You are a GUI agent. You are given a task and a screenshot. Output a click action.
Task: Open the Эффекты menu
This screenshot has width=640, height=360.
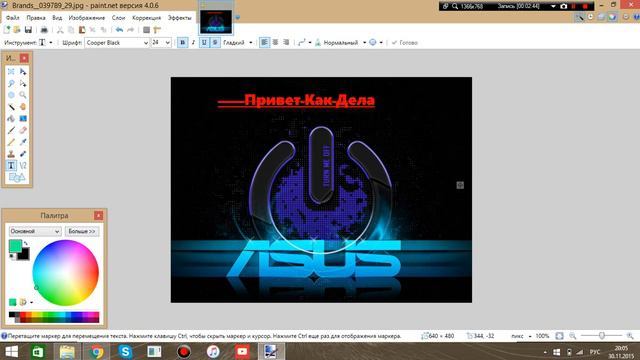click(179, 18)
